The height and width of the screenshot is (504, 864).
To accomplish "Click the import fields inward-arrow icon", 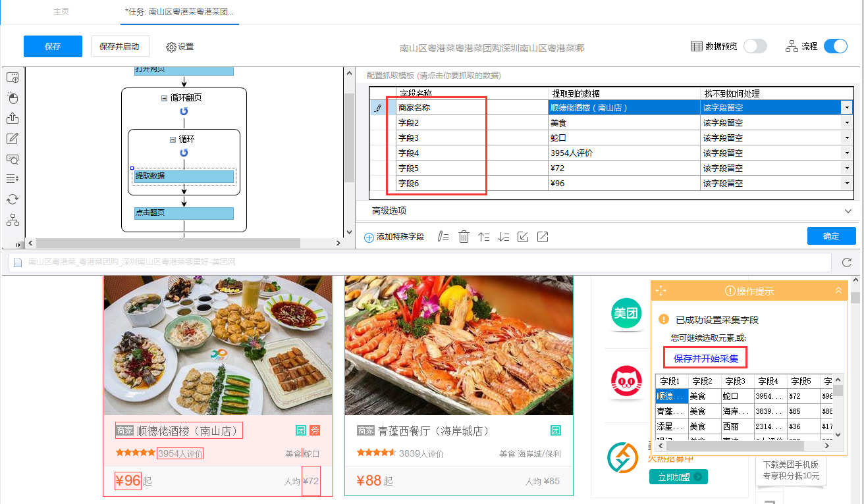I will (x=523, y=237).
